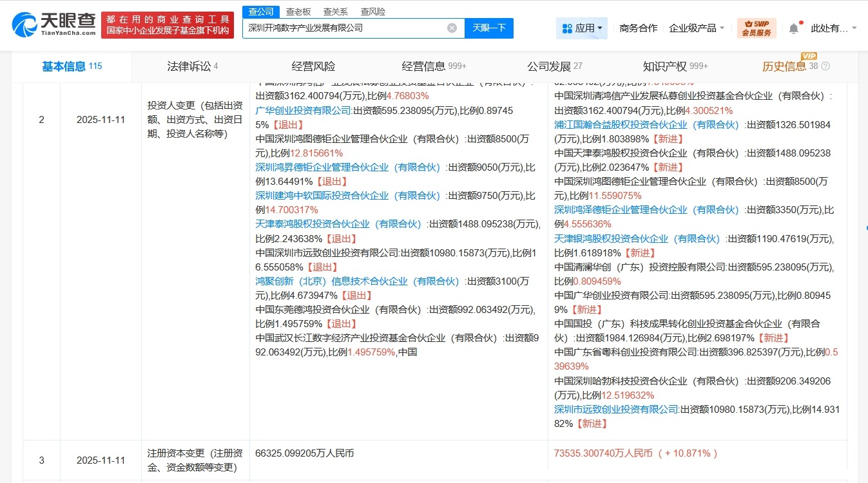
Task: Open the SVIP 会员服务 badge
Action: [756, 28]
